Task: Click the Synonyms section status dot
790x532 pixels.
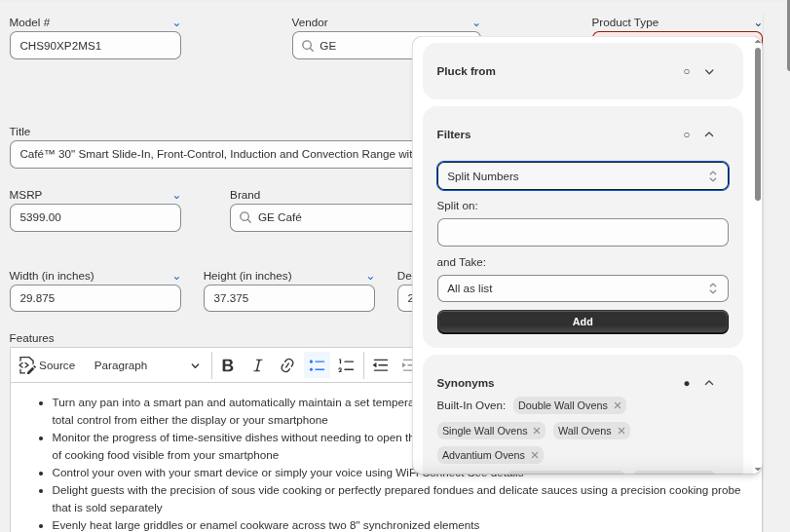Action: [686, 383]
